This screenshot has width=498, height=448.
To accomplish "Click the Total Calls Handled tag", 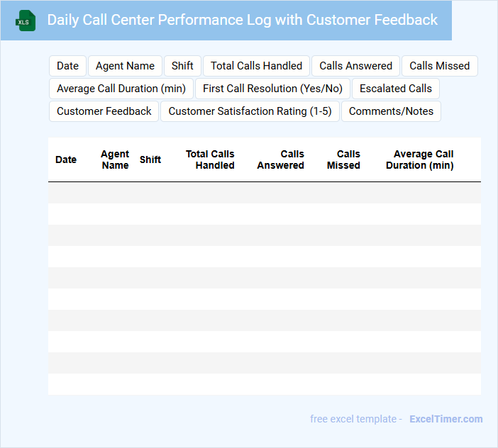I will 256,66.
